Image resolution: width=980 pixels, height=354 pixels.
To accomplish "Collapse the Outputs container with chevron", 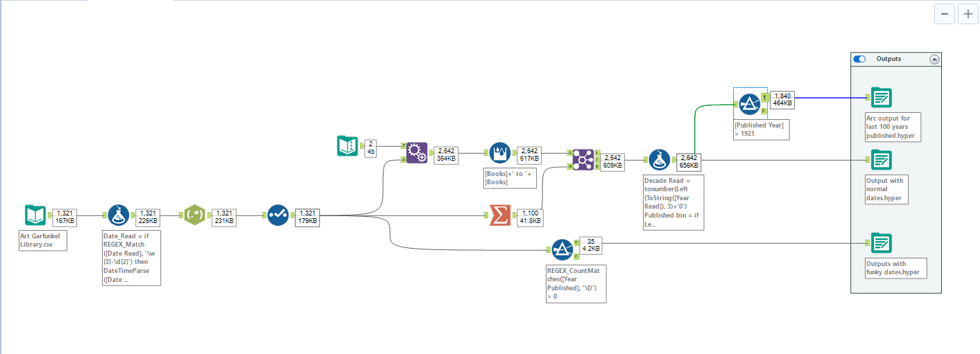I will [x=934, y=60].
